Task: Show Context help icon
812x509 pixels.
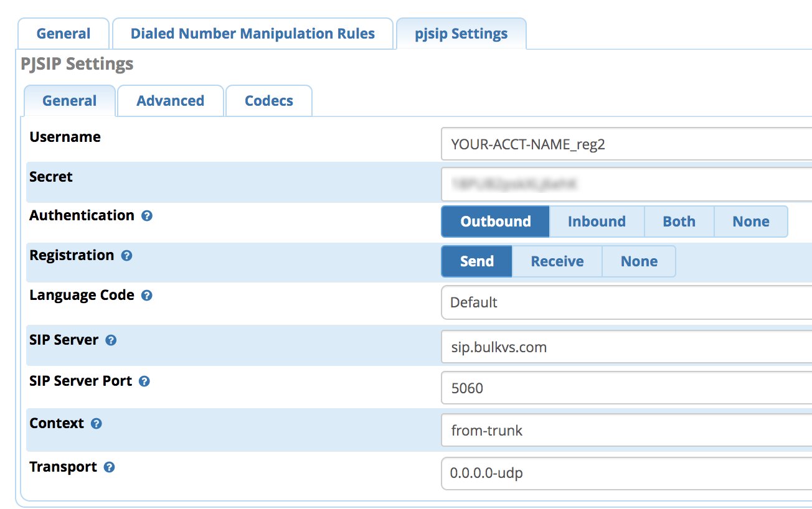Action: [x=96, y=424]
